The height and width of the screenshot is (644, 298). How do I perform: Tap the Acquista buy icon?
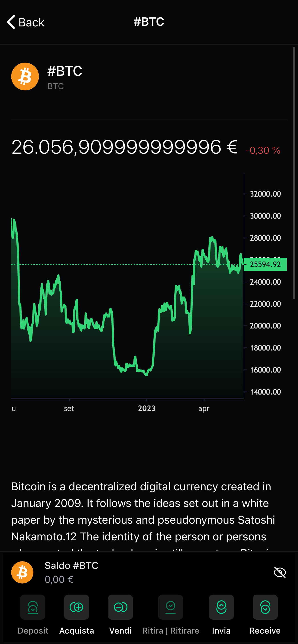[77, 607]
